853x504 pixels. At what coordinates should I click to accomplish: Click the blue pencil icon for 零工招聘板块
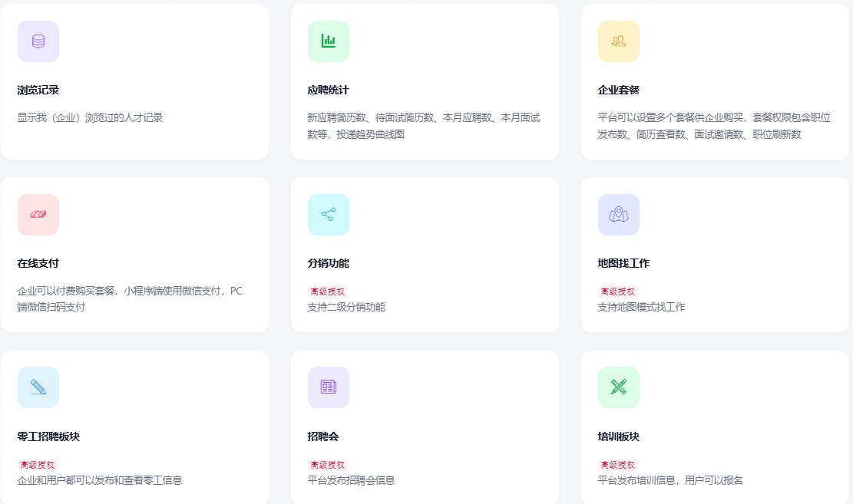pyautogui.click(x=38, y=387)
